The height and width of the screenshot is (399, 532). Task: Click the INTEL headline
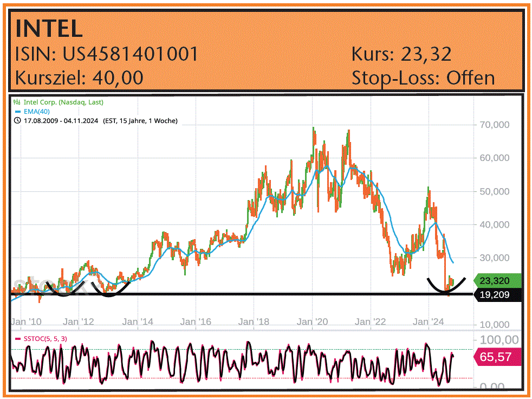49,29
